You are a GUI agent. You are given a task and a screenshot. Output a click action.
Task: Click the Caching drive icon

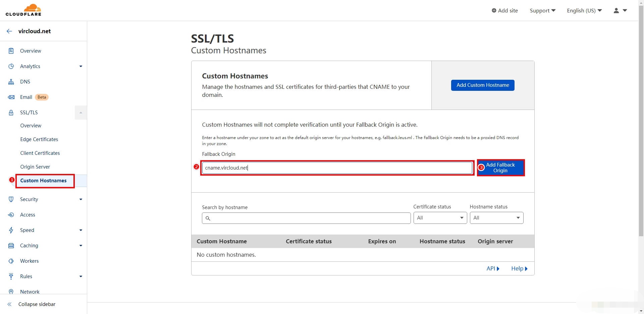coord(11,246)
